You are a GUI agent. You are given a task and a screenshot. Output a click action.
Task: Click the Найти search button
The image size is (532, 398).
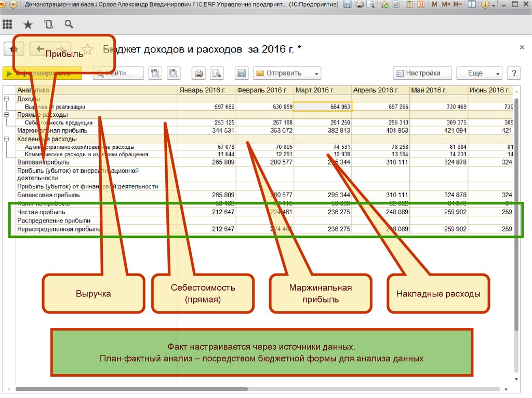coord(118,73)
